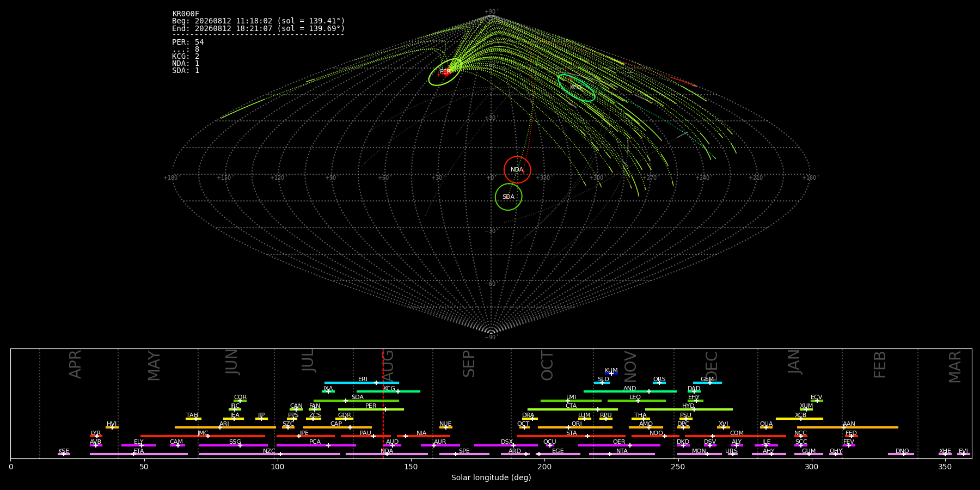Click the Solar longitude (deg) axis label
980x490 pixels.
click(491, 477)
